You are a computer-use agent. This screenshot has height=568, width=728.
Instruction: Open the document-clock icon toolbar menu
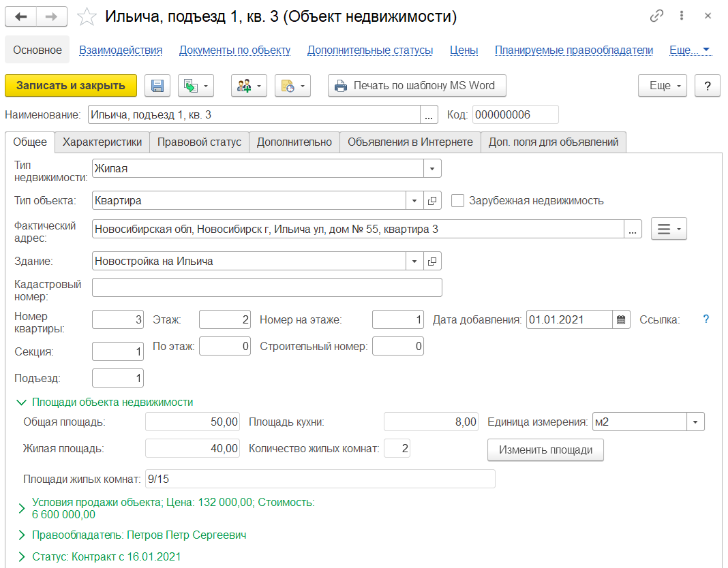tap(292, 86)
